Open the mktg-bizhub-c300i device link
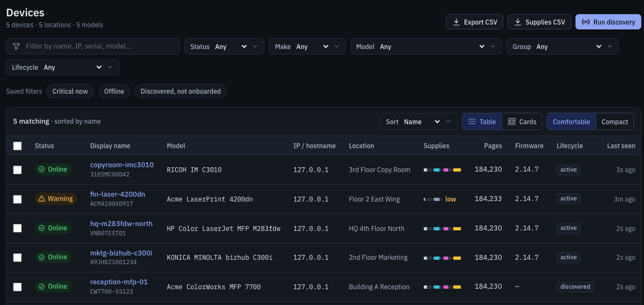The height and width of the screenshot is (305, 644). point(121,253)
